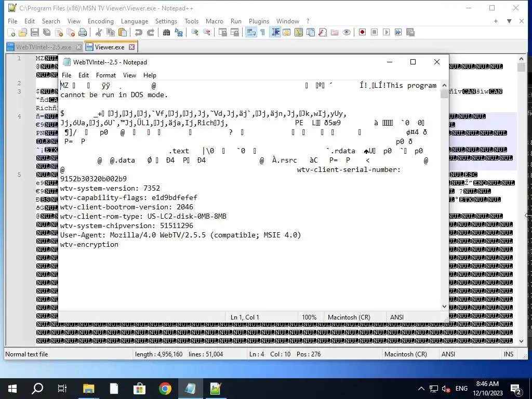Show hidden tray icons chevron
The image size is (532, 399).
click(x=421, y=389)
